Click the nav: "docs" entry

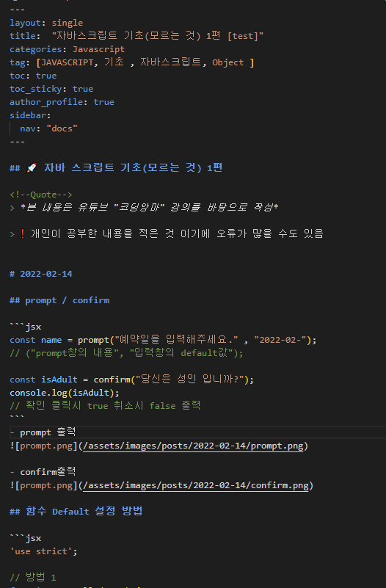[x=48, y=128]
